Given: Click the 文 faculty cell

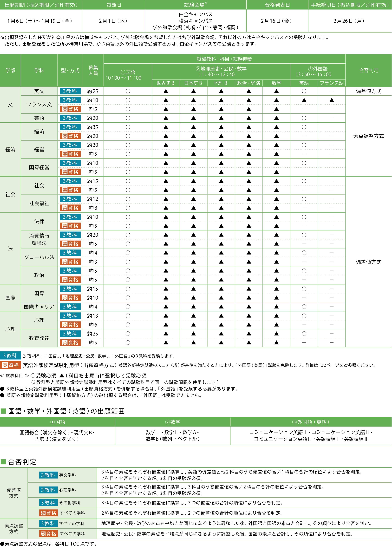Looking at the screenshot, I should pyautogui.click(x=10, y=105).
